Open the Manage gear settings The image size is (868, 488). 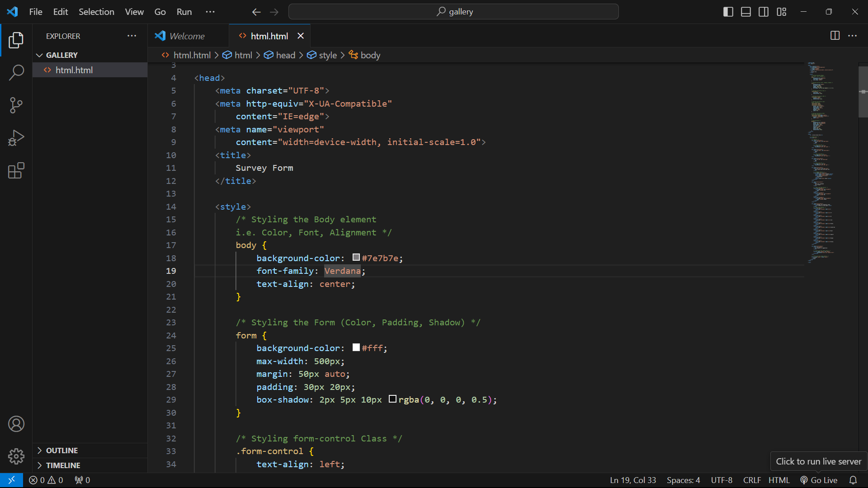pos(16,456)
